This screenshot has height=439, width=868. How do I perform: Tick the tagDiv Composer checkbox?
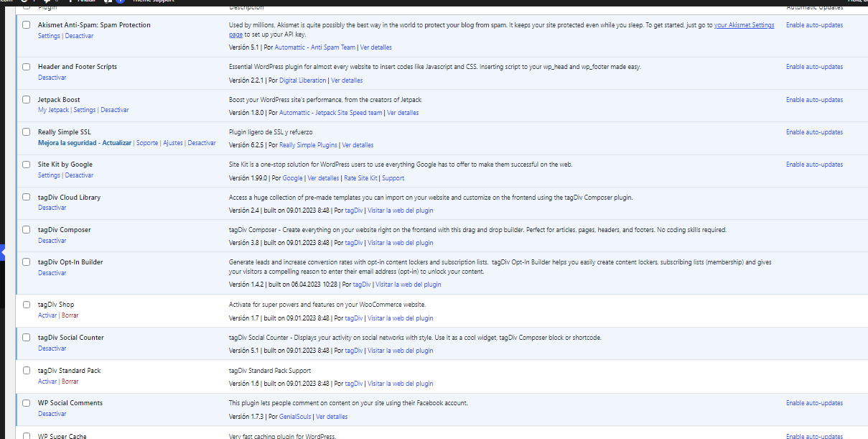coord(27,230)
